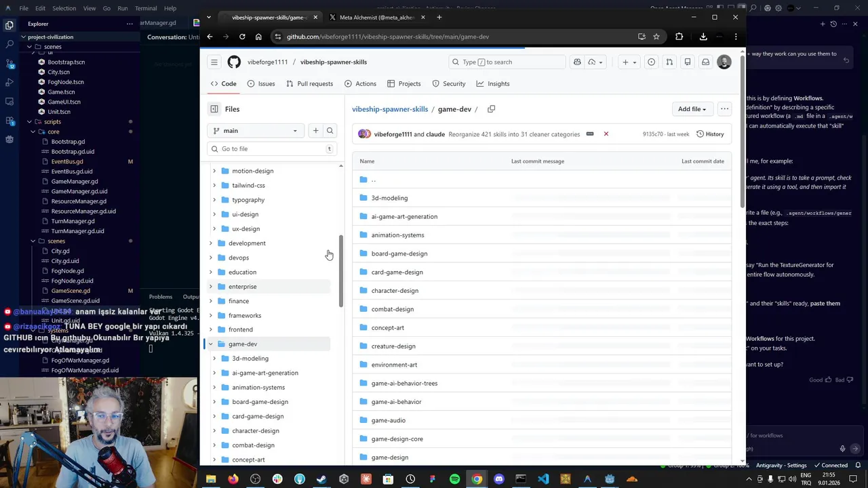Bookmark this page with the star icon
868x488 pixels.
656,37
